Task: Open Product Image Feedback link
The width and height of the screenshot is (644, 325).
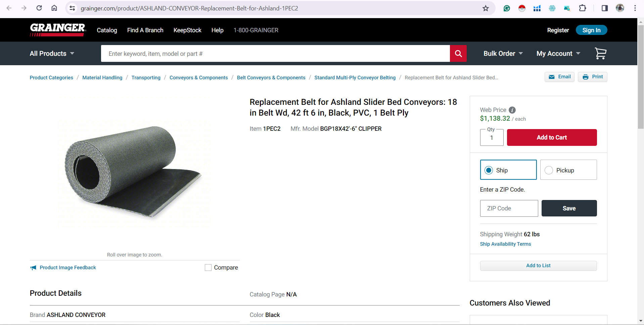Action: [68, 268]
